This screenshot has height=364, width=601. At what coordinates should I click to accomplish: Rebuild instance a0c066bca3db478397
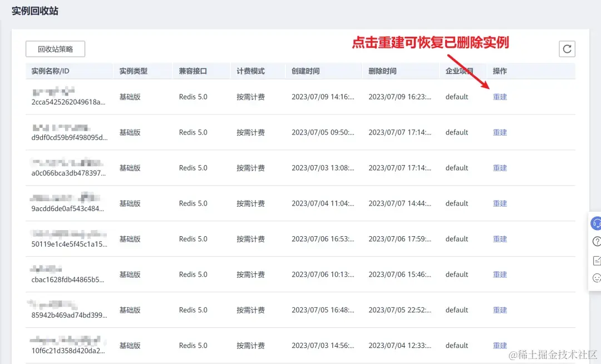coord(499,168)
